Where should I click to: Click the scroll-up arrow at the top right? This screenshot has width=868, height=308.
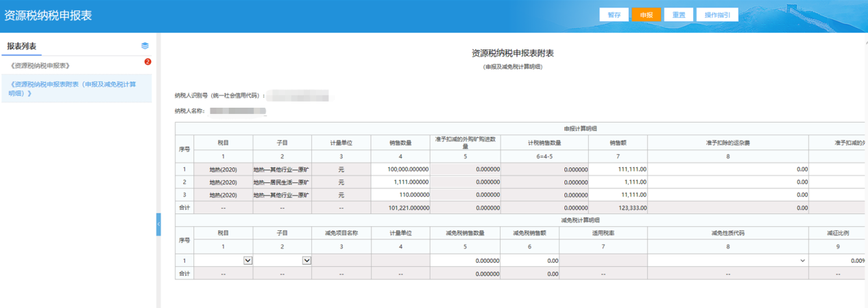(865, 43)
